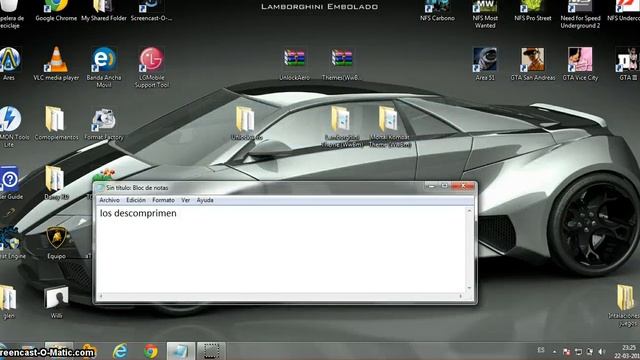Click the Notepad title bar icon
640x360 pixels.
coord(100,188)
